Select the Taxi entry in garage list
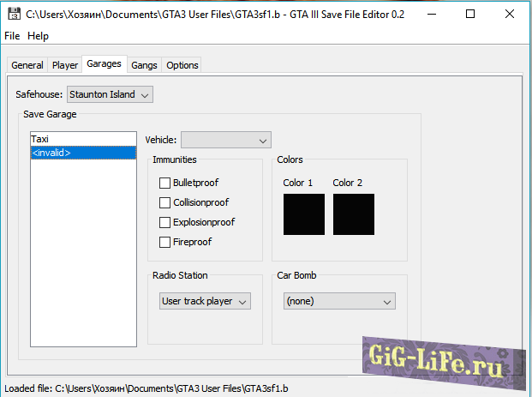This screenshot has width=532, height=397. click(x=83, y=139)
